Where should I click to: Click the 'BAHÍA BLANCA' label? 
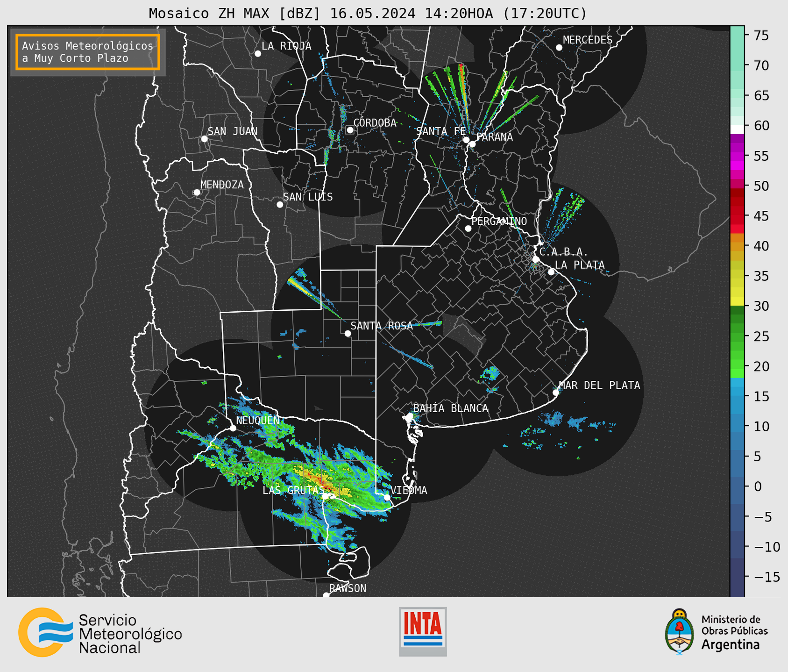pos(451,408)
